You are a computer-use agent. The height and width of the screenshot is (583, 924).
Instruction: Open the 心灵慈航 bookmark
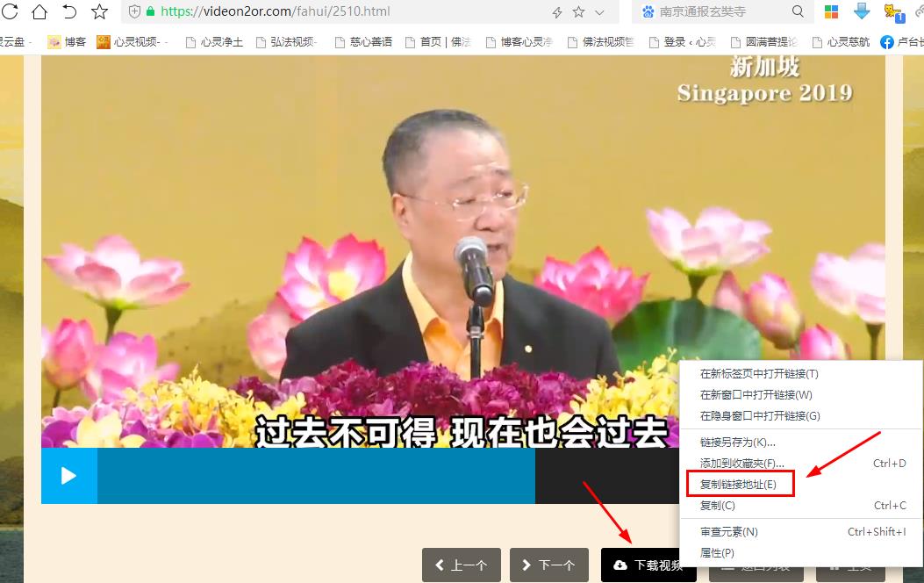tap(841, 42)
